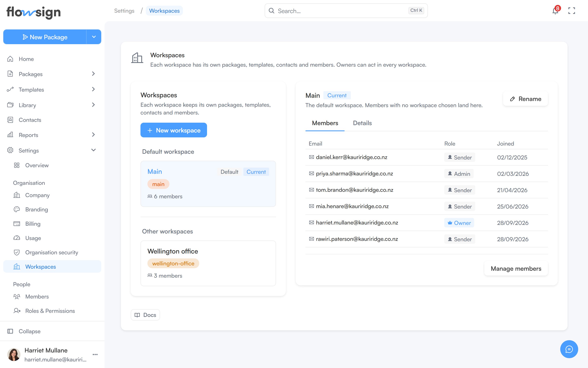Click the orange main slug tag

(158, 184)
